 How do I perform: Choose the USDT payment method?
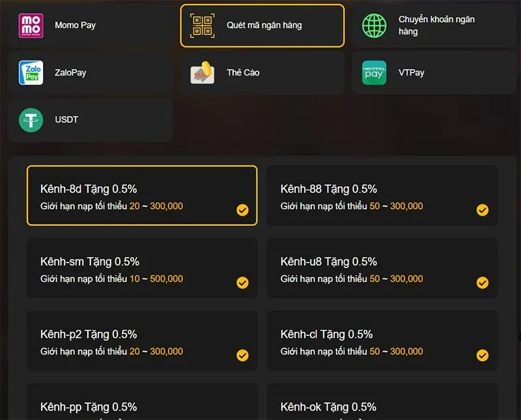(89, 120)
